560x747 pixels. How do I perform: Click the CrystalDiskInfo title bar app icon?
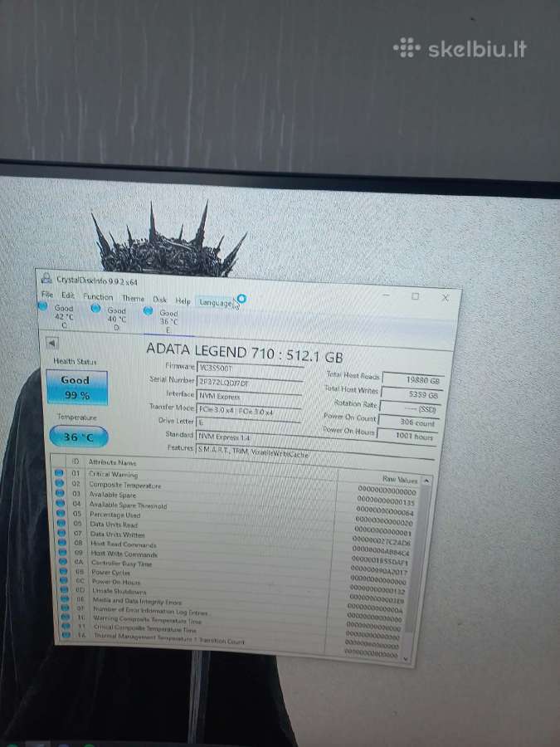pos(46,277)
